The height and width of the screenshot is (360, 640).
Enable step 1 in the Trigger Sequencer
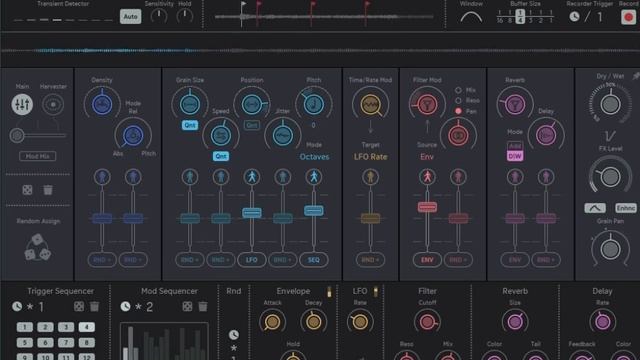(24, 327)
